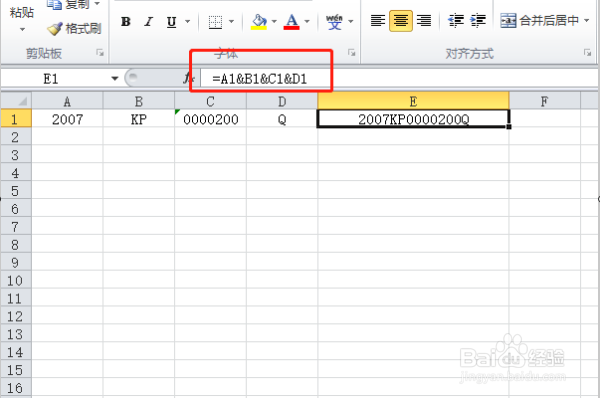The image size is (600, 398).
Task: Click 粘贴 paste button
Action: tap(22, 12)
